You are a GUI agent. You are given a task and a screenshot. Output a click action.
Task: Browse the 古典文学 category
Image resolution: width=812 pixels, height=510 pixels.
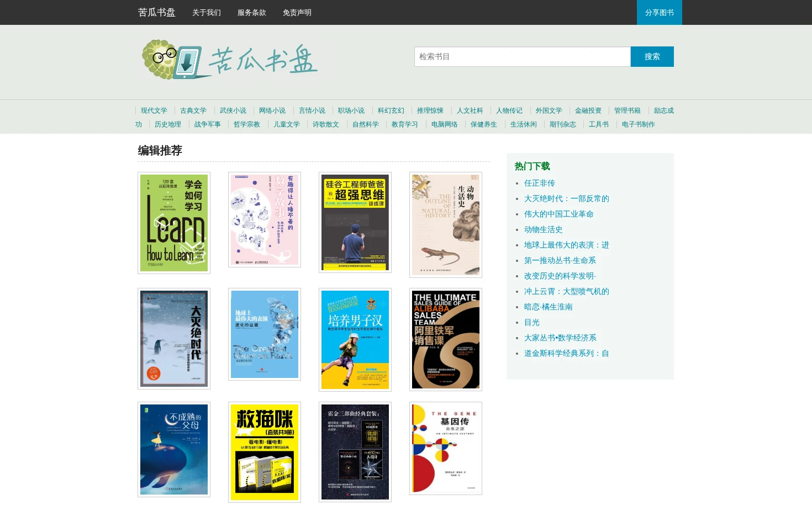point(193,111)
